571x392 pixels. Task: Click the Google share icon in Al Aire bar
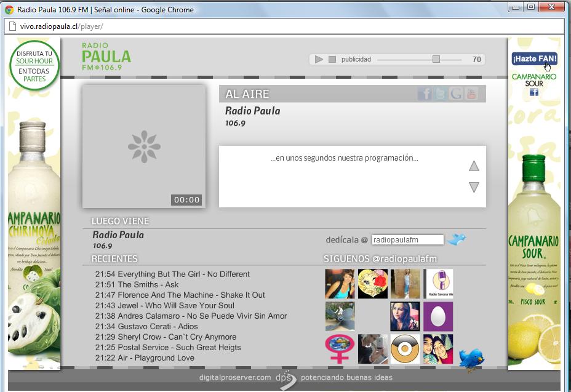(x=456, y=94)
